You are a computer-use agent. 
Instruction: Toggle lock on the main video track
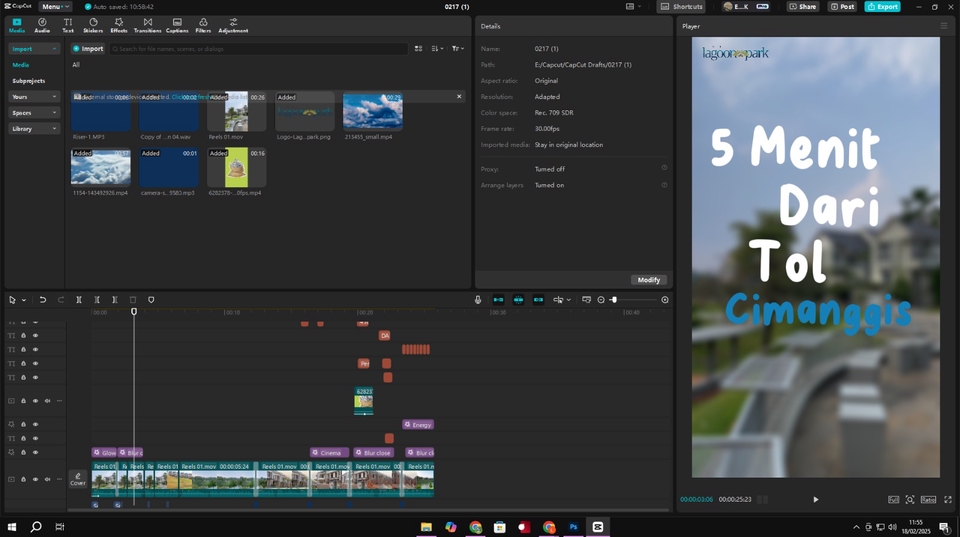tap(23, 480)
